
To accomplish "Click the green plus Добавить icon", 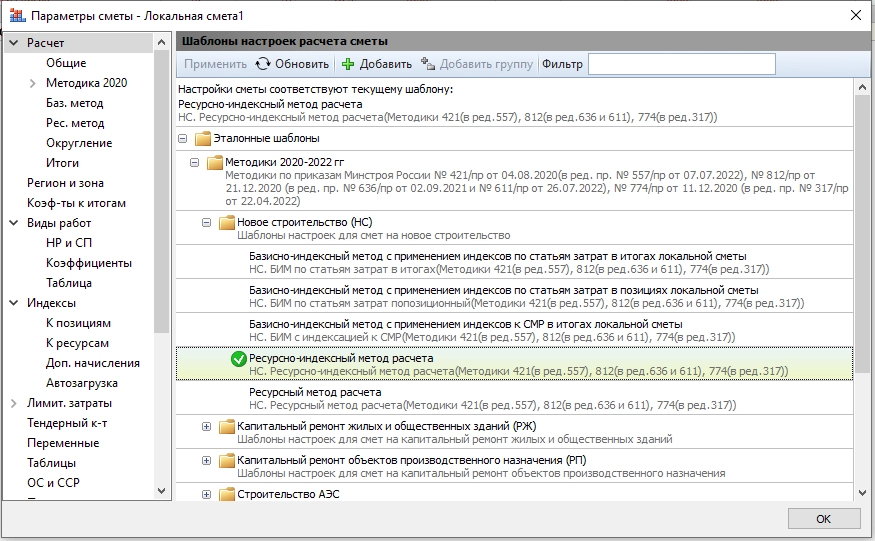I will [x=348, y=64].
